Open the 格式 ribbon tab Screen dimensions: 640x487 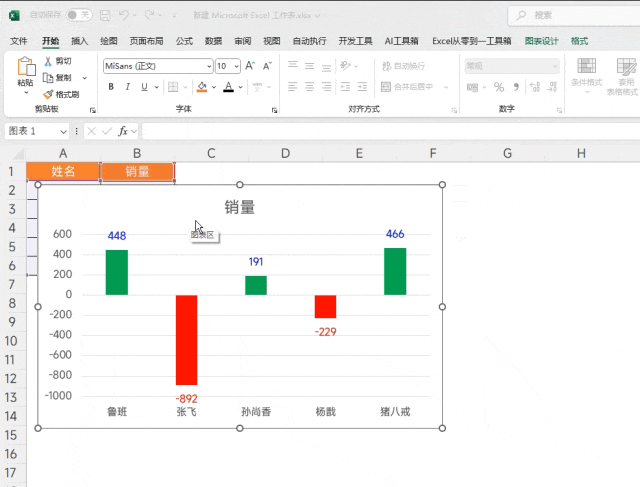coord(579,41)
